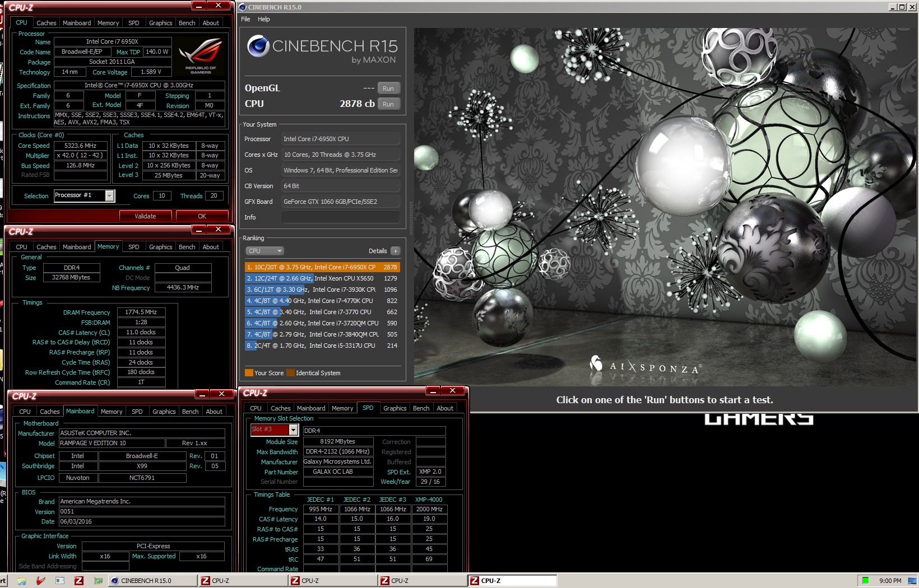Screen dimensions: 919x588
Task: Click the Max Bandwidth DDR4-2132 value
Action: (x=338, y=451)
